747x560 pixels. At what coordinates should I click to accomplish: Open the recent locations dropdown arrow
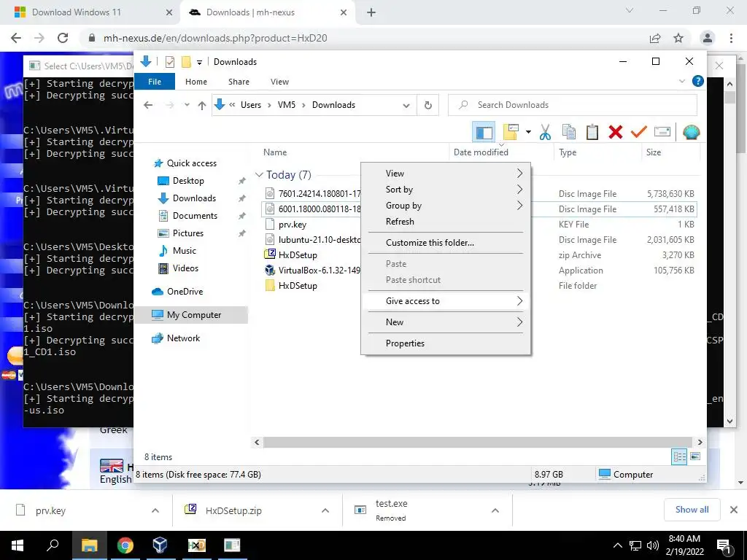[x=187, y=105]
